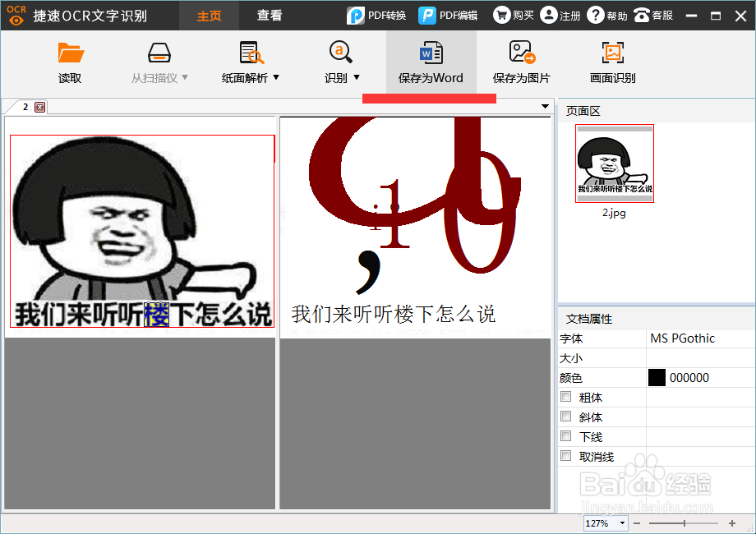
Task: Click the 画面识别 screen capture icon
Action: (x=613, y=53)
